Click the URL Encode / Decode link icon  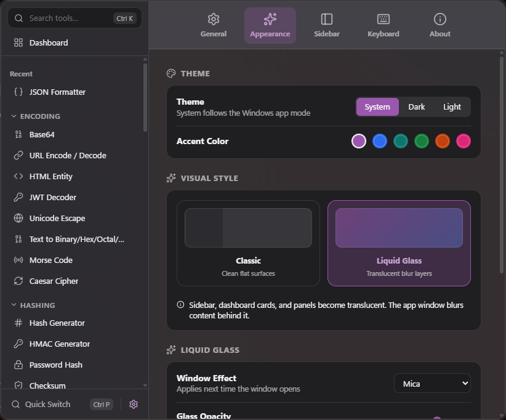(18, 156)
